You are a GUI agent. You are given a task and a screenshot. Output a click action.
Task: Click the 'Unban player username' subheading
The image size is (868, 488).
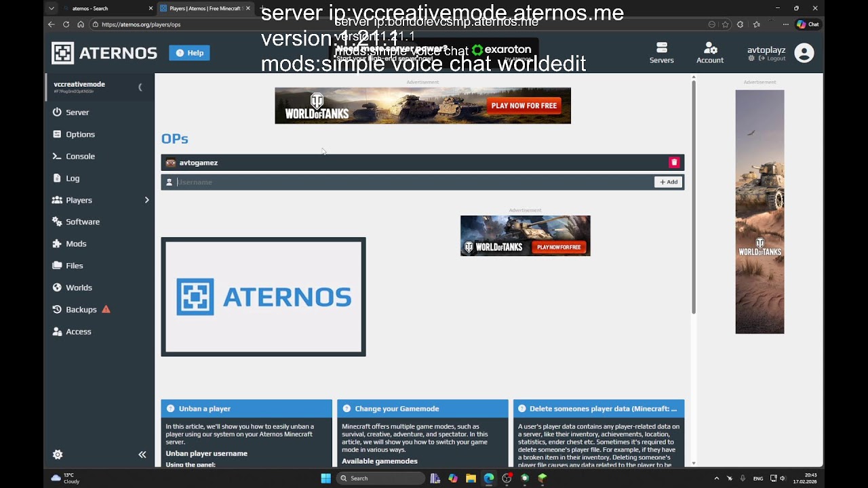(207, 453)
